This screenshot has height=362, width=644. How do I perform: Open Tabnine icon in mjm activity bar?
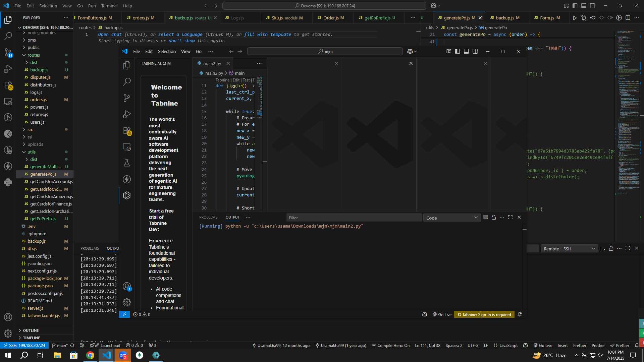(x=127, y=195)
